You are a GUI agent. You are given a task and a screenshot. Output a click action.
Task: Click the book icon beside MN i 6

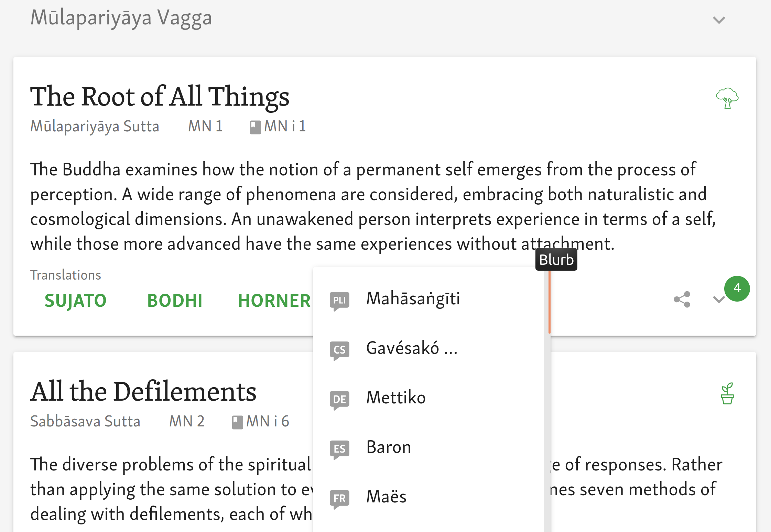pyautogui.click(x=237, y=422)
